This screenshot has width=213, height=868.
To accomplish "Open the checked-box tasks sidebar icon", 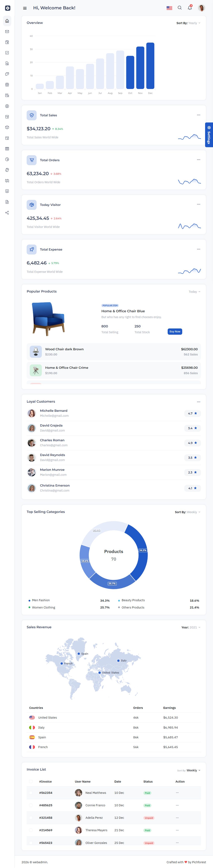I will click(7, 53).
